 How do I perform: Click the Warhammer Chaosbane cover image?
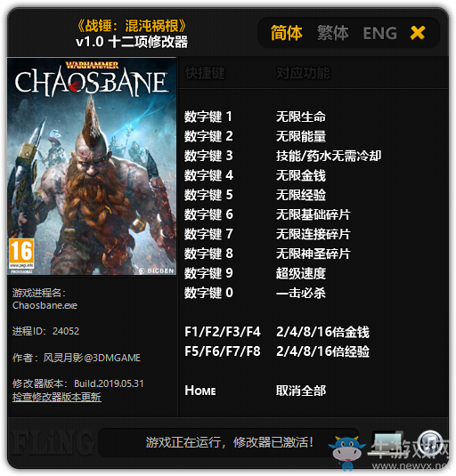pyautogui.click(x=92, y=166)
